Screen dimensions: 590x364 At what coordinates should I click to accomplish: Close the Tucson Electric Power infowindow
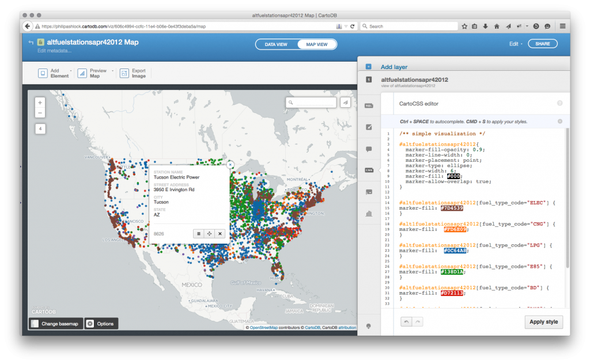coord(230,165)
